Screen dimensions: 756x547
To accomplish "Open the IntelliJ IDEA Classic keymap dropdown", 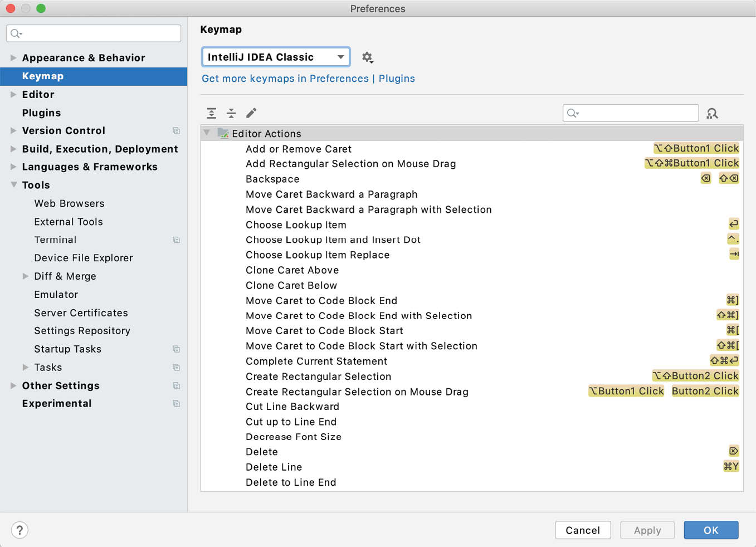I will (276, 57).
